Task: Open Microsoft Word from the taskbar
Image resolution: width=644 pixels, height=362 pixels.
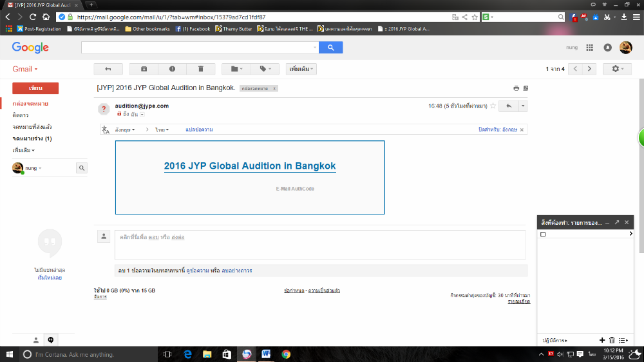Action: coord(266,354)
